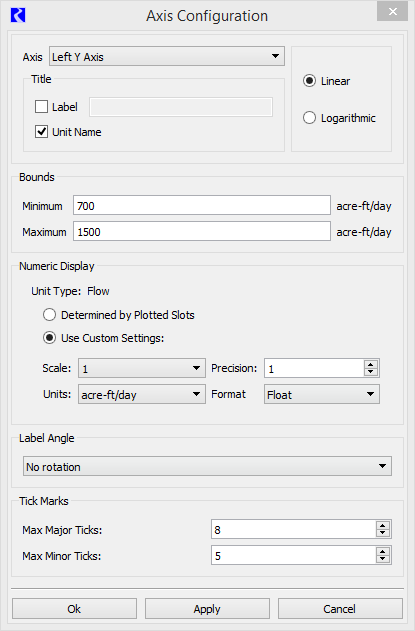
Task: Increase Precision with the up arrow
Action: 371,364
